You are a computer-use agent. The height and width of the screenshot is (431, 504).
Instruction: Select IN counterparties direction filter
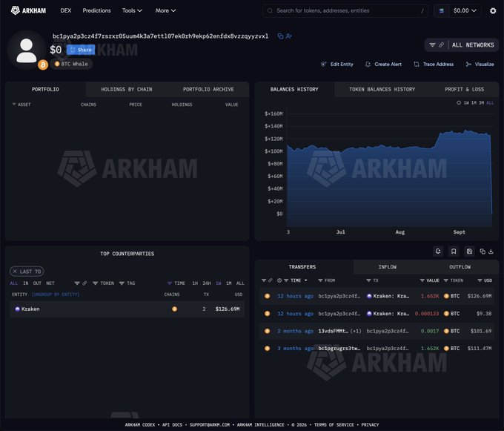[26, 283]
